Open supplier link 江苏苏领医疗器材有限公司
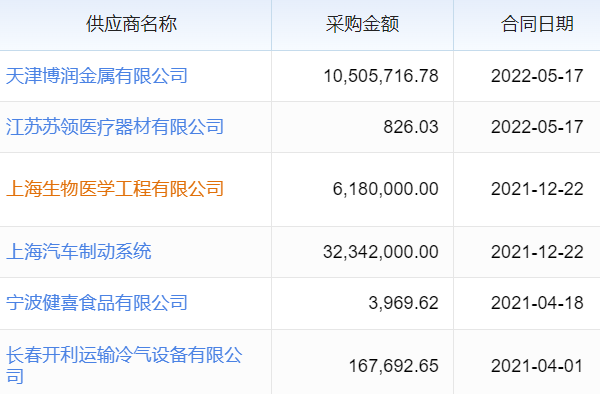 [115, 127]
